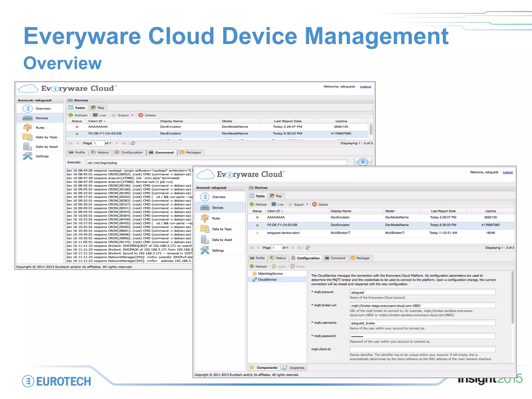Click Live in back window devices toolbar

click(x=100, y=115)
